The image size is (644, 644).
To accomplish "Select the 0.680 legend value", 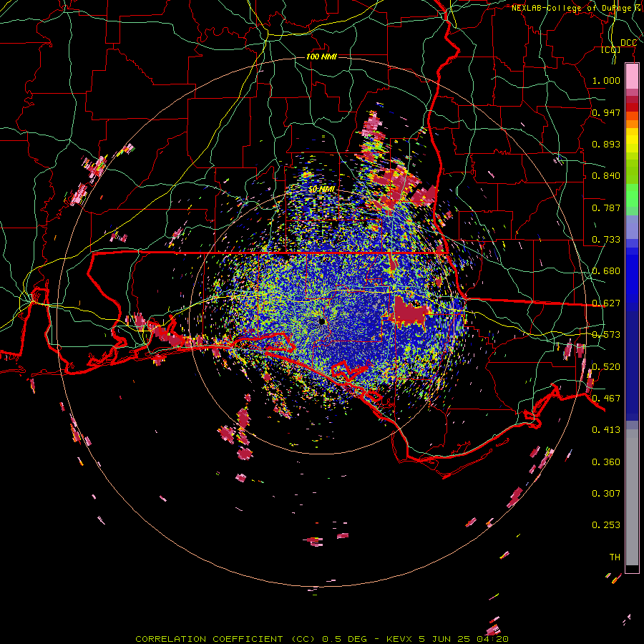I will point(606,271).
